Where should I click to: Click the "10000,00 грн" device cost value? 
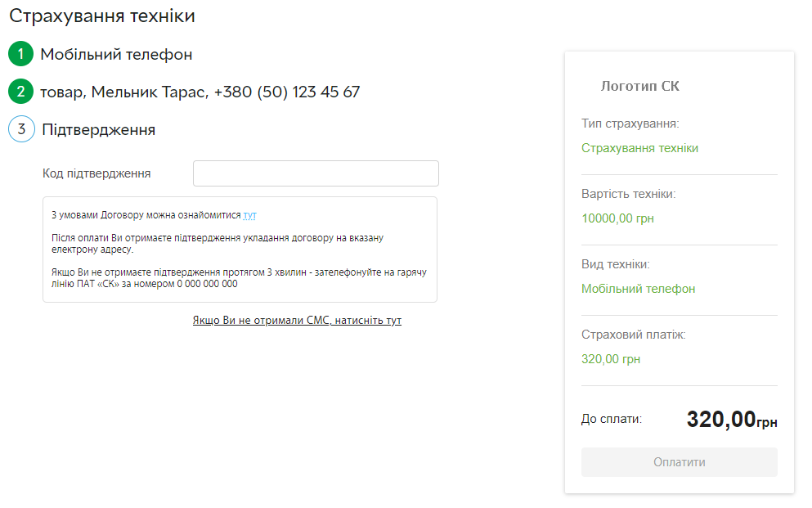(x=617, y=218)
